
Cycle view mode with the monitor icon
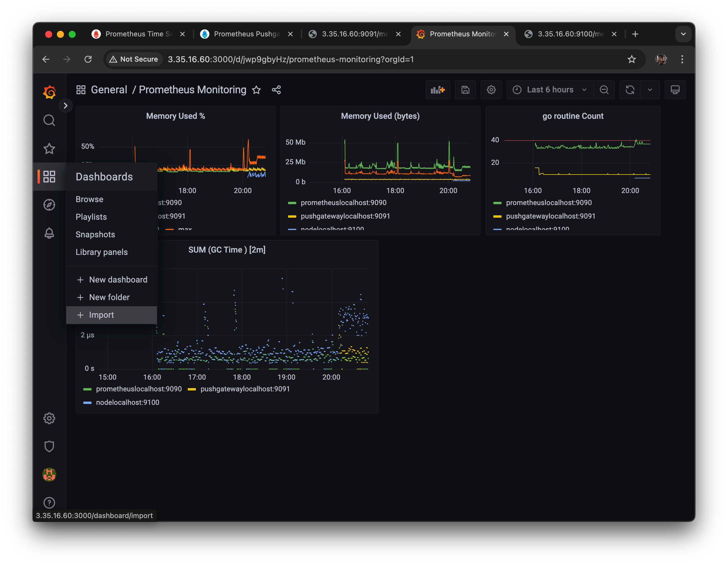(675, 90)
